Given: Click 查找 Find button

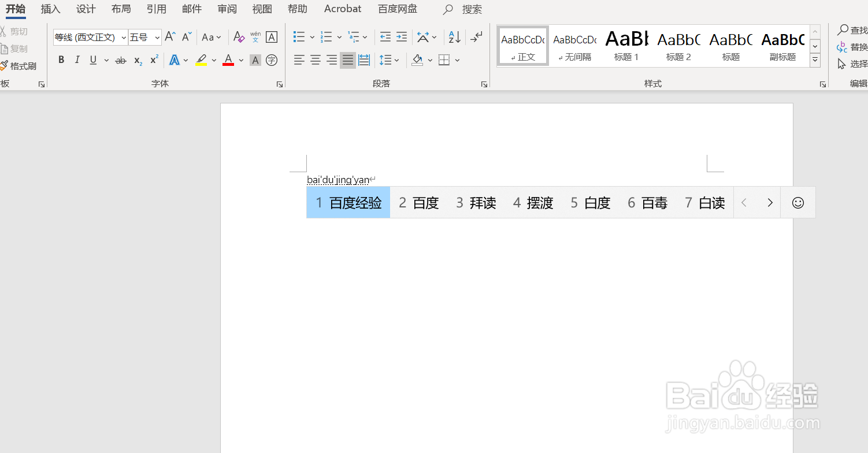Looking at the screenshot, I should point(853,30).
